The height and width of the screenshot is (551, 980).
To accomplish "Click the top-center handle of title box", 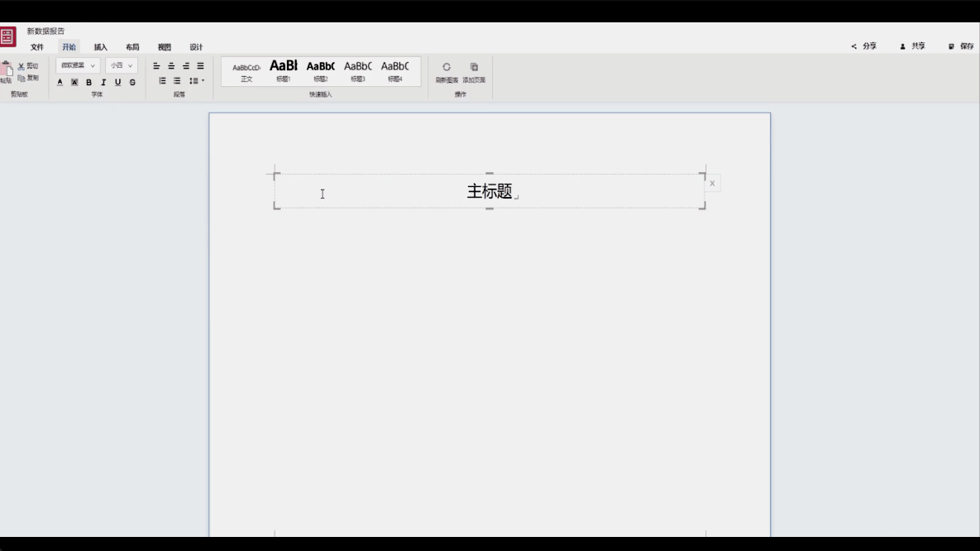I will coord(490,173).
